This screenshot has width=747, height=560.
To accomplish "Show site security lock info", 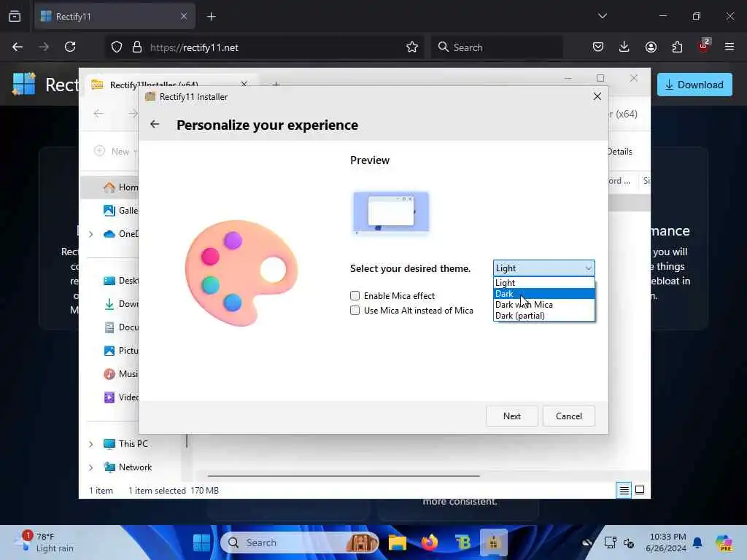I will (136, 47).
